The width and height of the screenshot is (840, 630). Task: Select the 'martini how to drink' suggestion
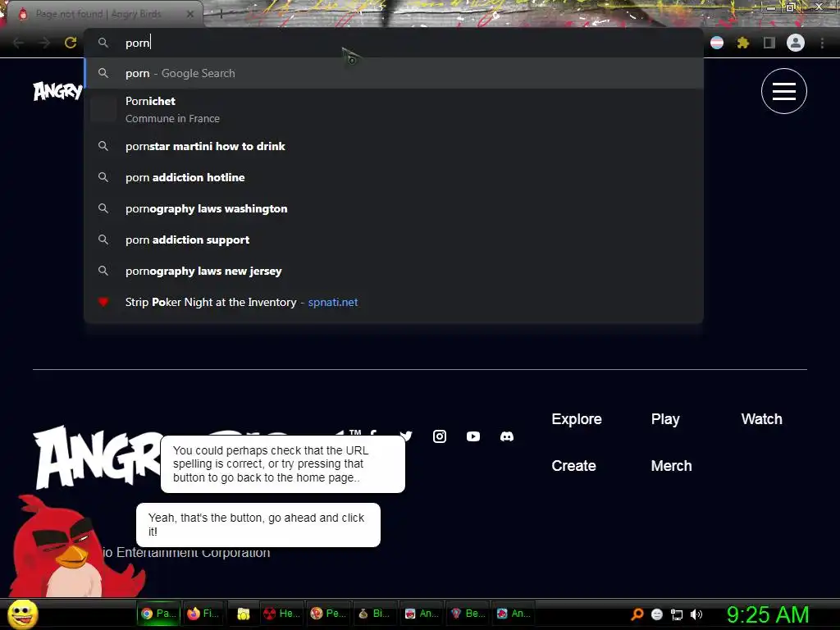[394, 146]
